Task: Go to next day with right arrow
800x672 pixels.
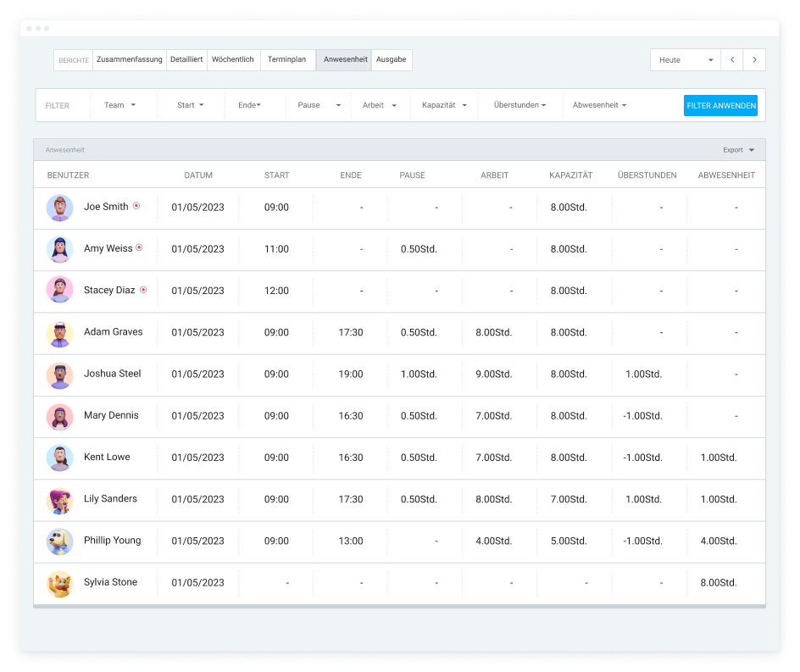Action: click(754, 60)
